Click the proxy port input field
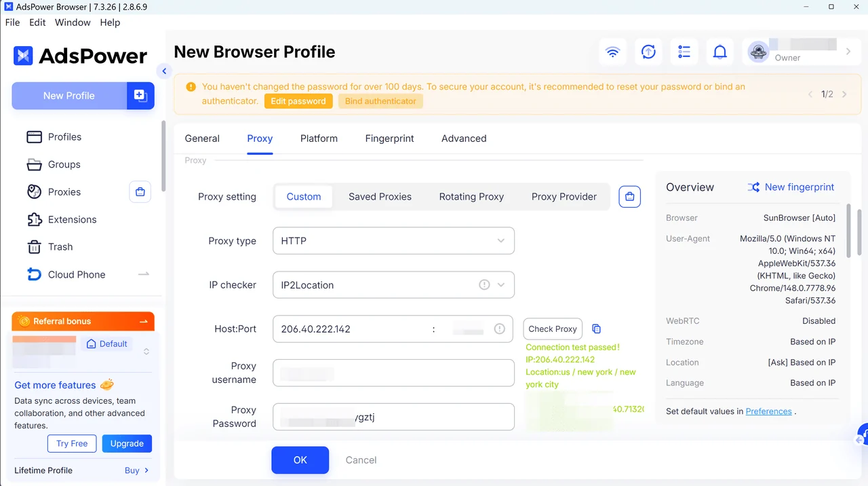Viewport: 868px width, 486px height. tap(468, 329)
